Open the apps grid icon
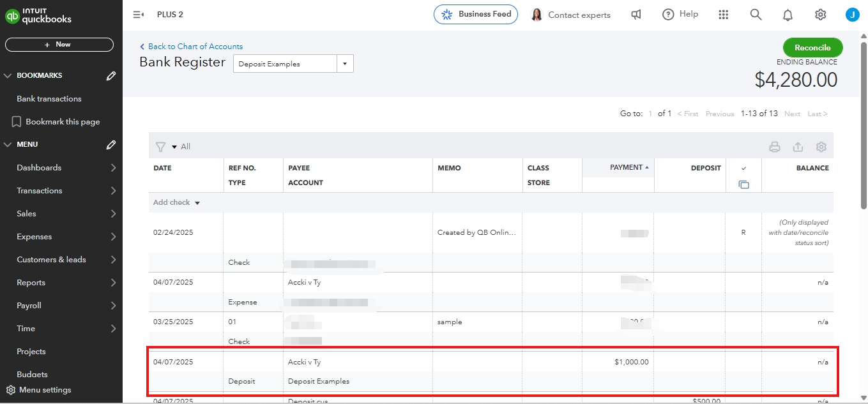Viewport: 868px width, 404px height. click(724, 15)
